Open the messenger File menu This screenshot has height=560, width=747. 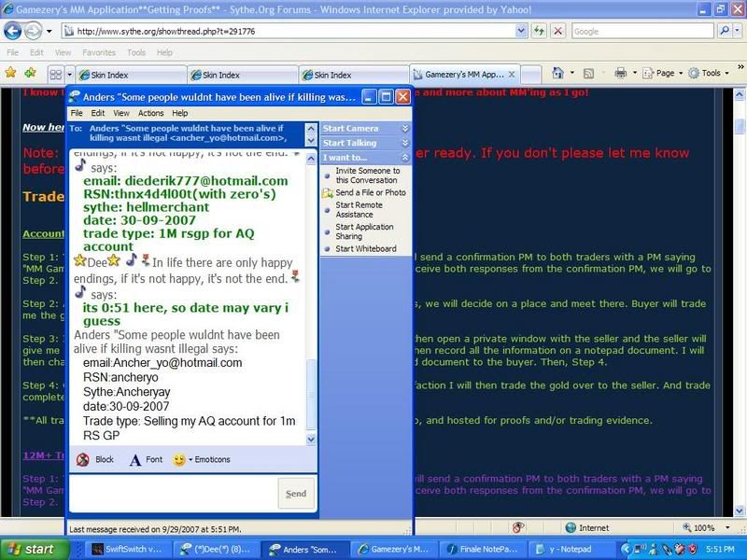tap(77, 113)
